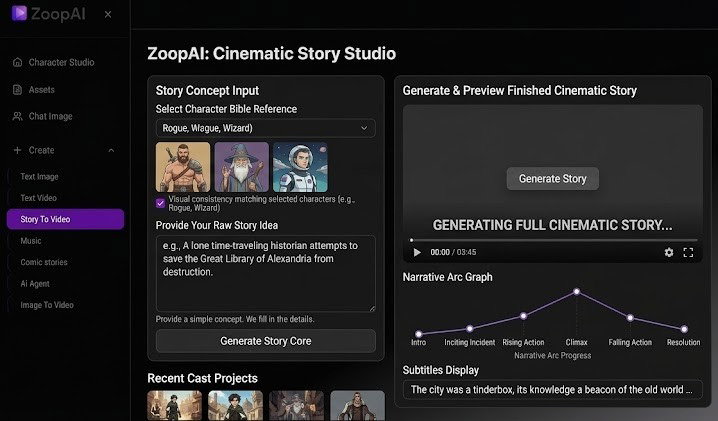Click the Inciting Incident graph point
The width and height of the screenshot is (718, 421).
coord(469,328)
